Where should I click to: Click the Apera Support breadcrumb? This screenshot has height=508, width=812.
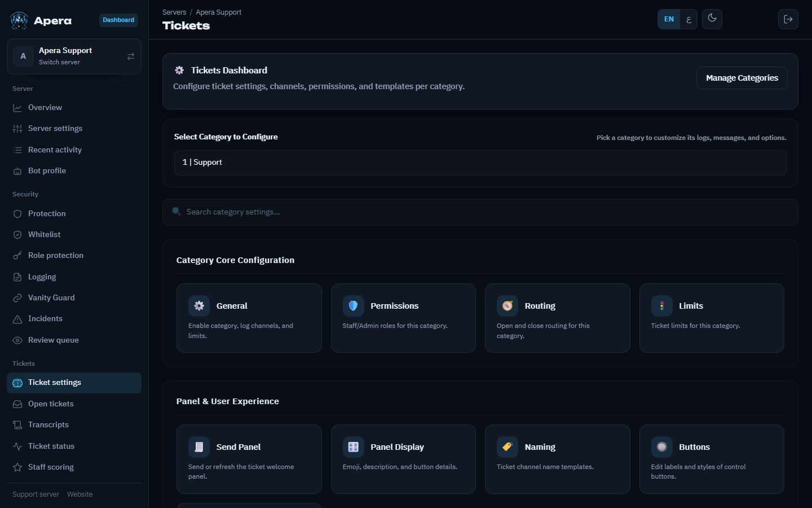coord(219,12)
